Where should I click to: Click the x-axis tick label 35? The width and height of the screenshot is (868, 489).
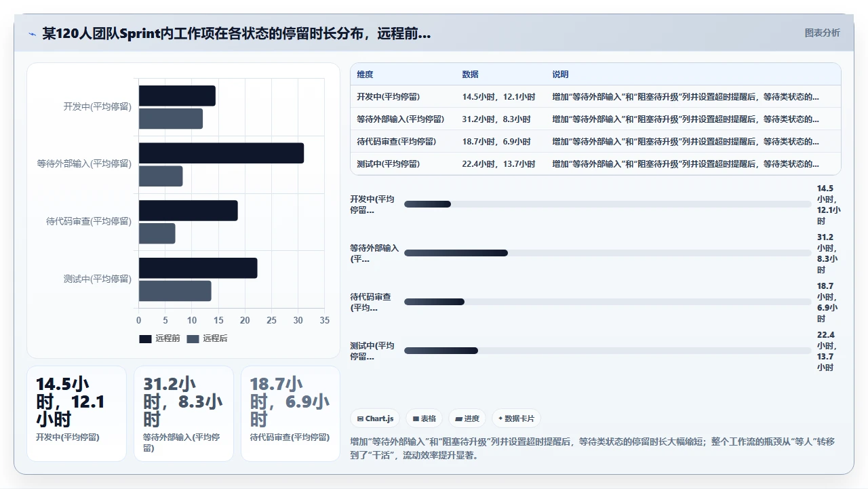coord(324,320)
